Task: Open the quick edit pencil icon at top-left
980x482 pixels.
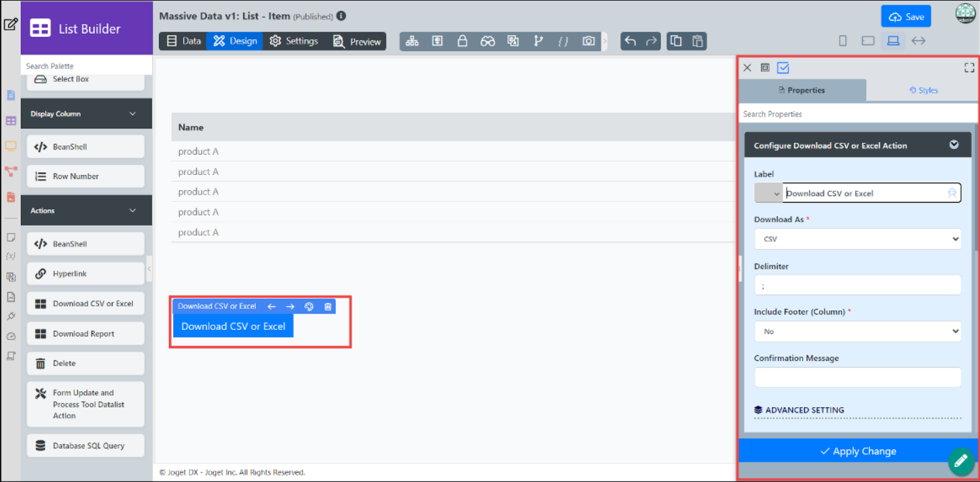Action: pyautogui.click(x=10, y=25)
